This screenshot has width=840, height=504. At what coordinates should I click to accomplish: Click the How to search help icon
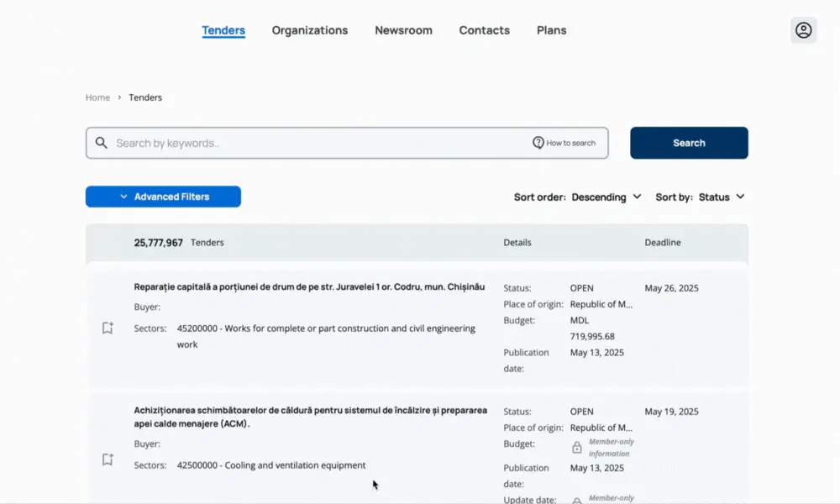point(538,143)
